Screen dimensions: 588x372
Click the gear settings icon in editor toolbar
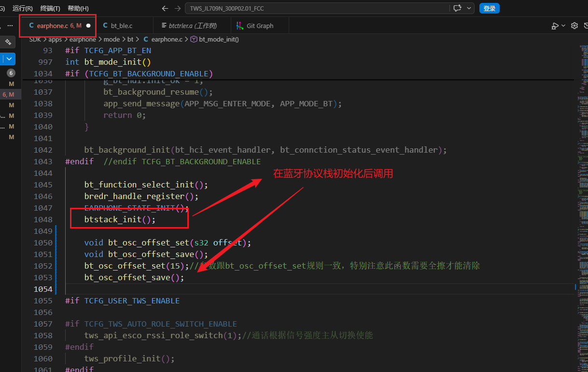[x=574, y=26]
